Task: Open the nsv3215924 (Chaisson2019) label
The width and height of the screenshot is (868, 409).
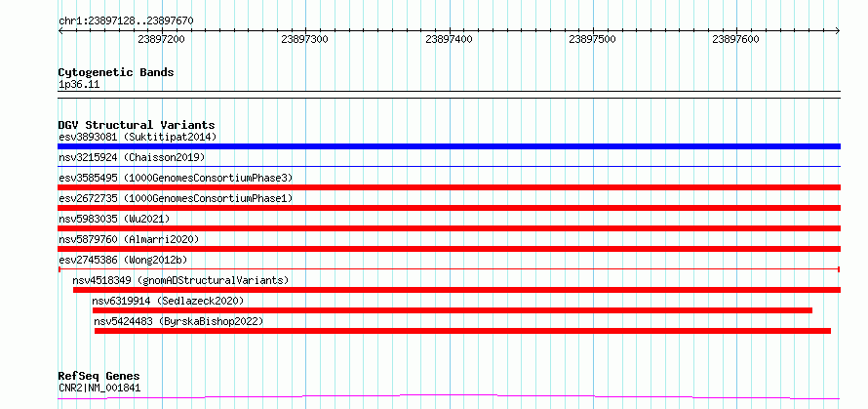Action: [132, 157]
